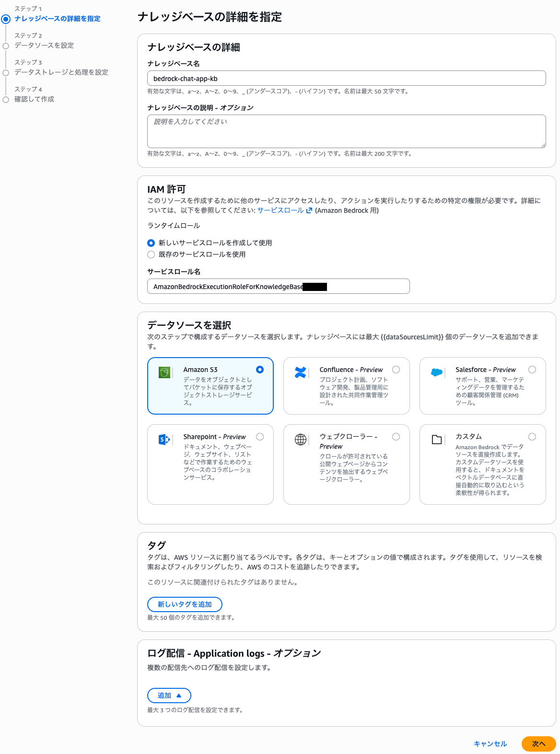The width and height of the screenshot is (560, 754).
Task: Focus the ナレッジベース名 input field
Action: pos(347,79)
